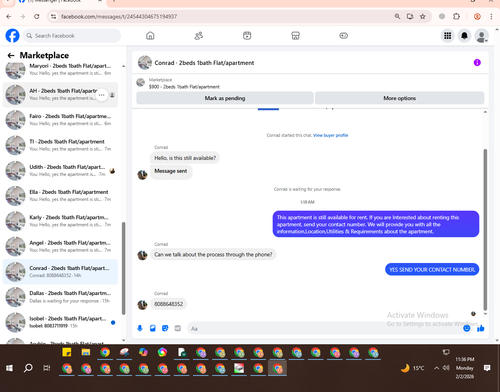The image size is (500, 392).
Task: Open Udith conversation
Action: pos(60,170)
